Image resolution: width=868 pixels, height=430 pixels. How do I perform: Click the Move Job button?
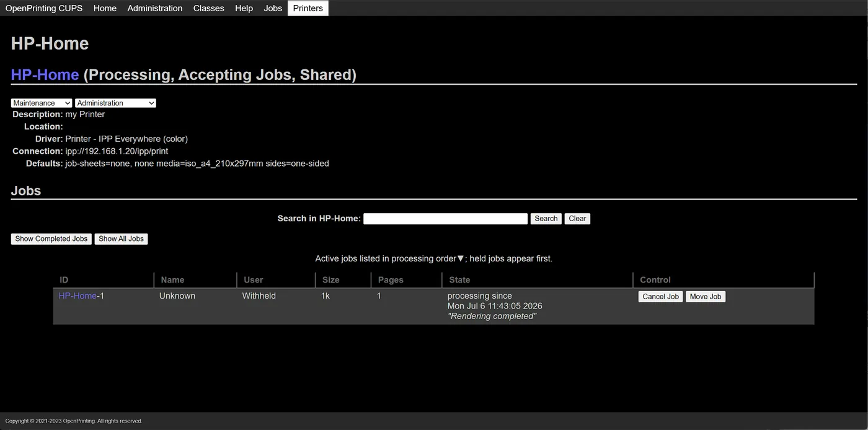tap(706, 297)
